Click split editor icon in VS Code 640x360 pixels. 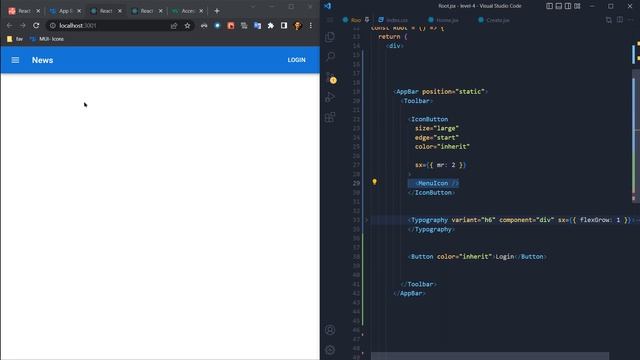(620, 20)
